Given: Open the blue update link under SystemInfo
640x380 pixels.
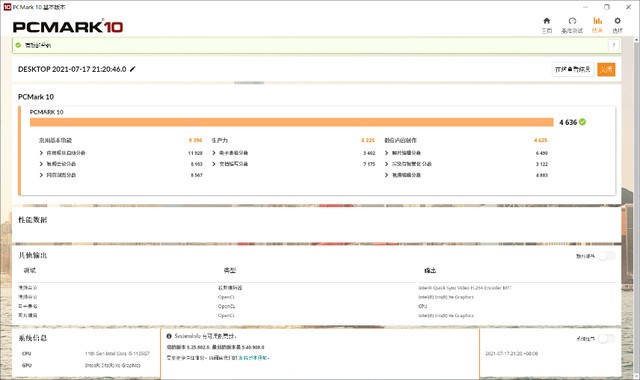Looking at the screenshot, I should tap(253, 358).
